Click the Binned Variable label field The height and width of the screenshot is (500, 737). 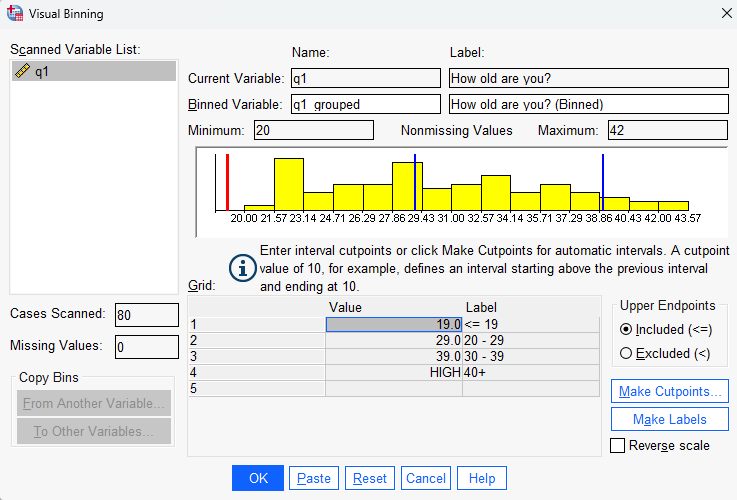(587, 104)
